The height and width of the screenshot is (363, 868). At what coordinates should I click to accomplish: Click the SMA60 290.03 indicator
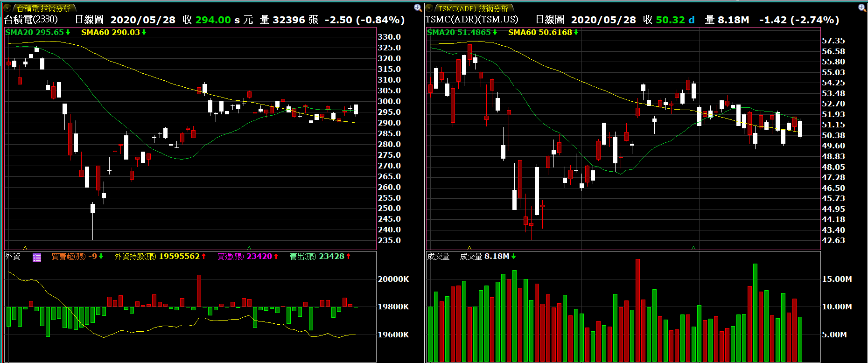[x=114, y=32]
